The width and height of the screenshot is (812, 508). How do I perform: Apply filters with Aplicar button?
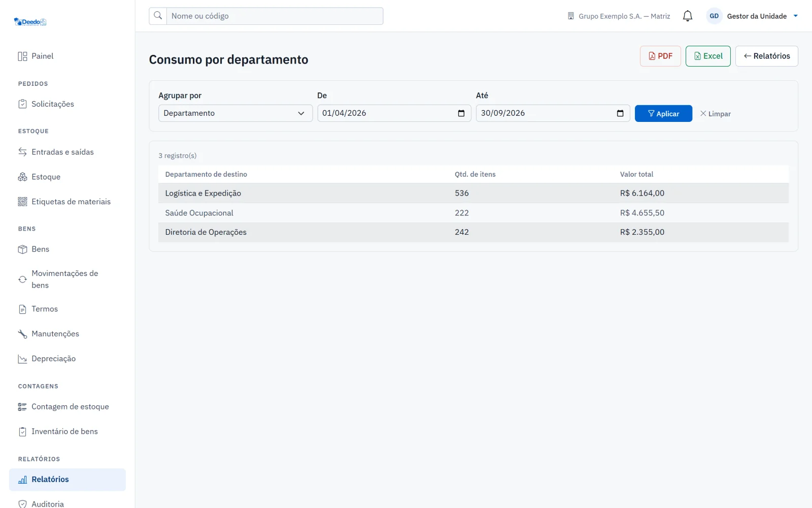(x=663, y=113)
